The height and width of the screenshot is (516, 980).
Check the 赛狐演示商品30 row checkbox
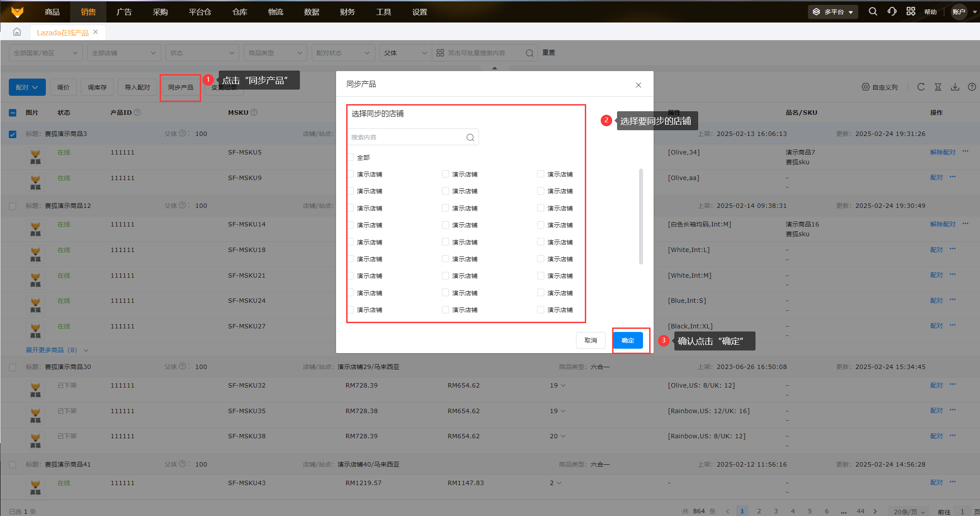13,367
